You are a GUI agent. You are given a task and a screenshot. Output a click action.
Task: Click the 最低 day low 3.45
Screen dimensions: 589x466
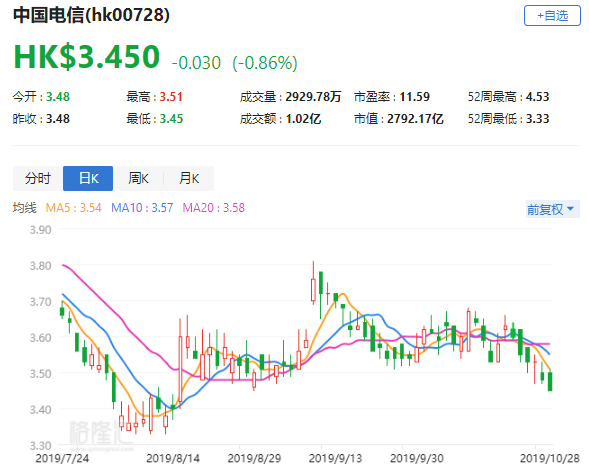pyautogui.click(x=171, y=119)
